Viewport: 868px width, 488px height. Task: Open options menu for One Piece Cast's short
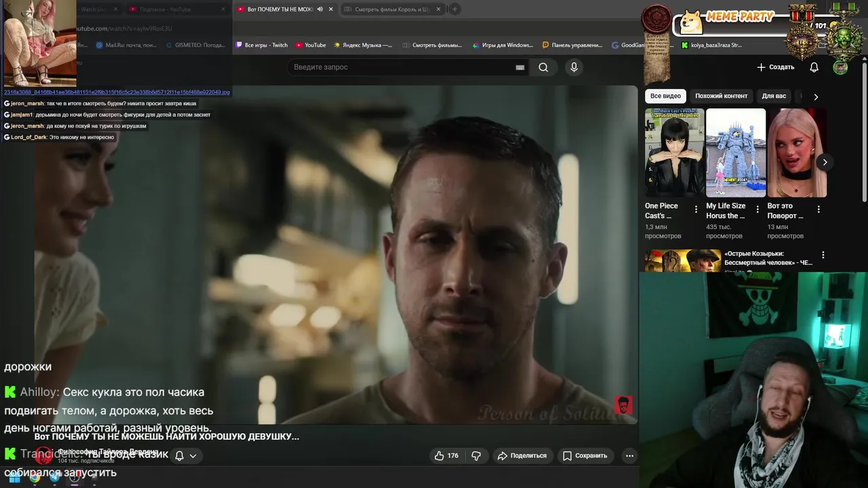pos(696,210)
